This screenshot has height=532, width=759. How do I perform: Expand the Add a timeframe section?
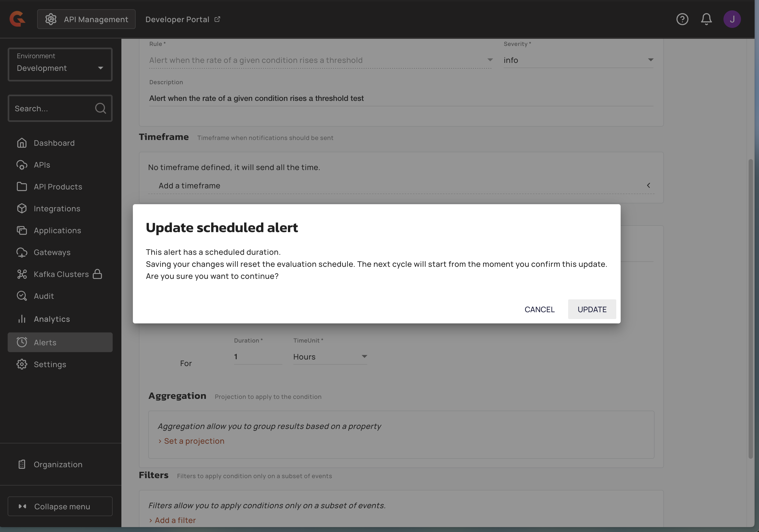(189, 185)
